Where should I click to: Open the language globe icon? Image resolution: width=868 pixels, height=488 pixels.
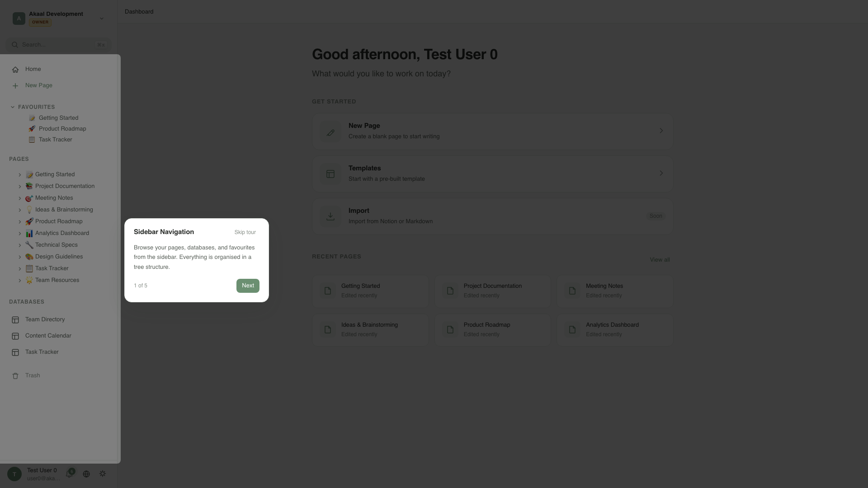(x=86, y=474)
